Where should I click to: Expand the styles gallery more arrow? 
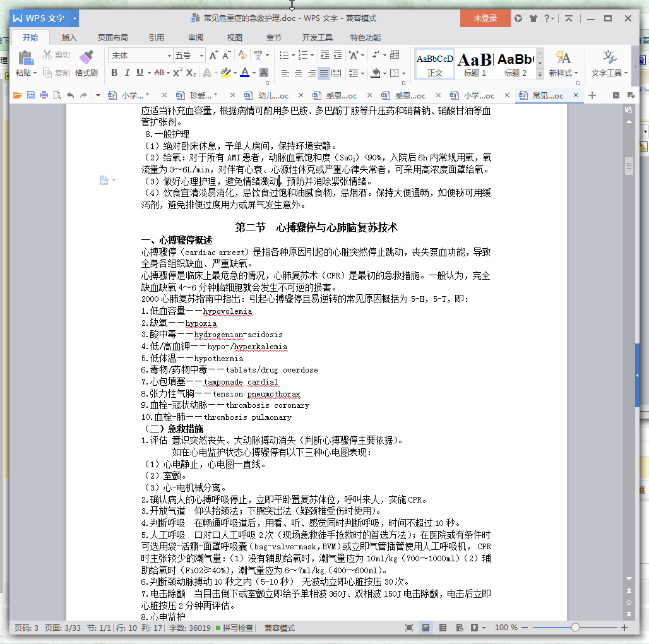[x=540, y=74]
